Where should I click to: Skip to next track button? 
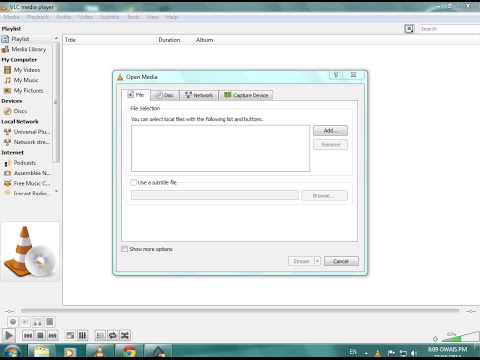coord(53,335)
